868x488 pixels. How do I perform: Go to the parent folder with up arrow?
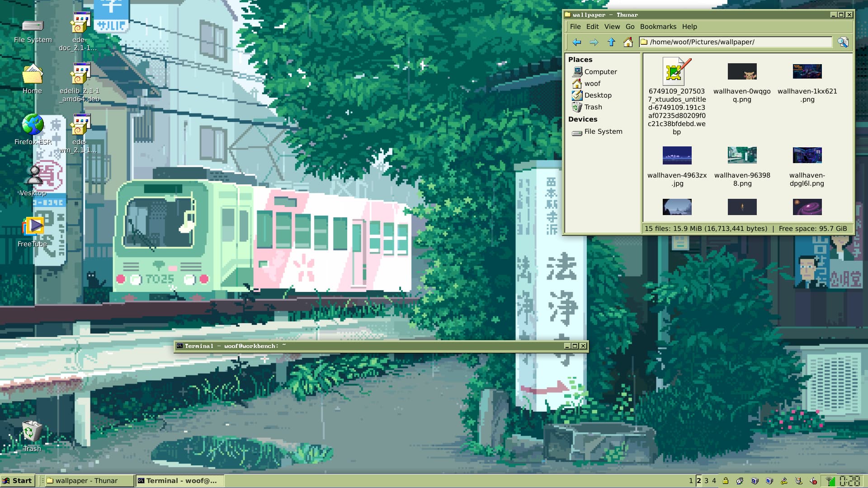(611, 42)
